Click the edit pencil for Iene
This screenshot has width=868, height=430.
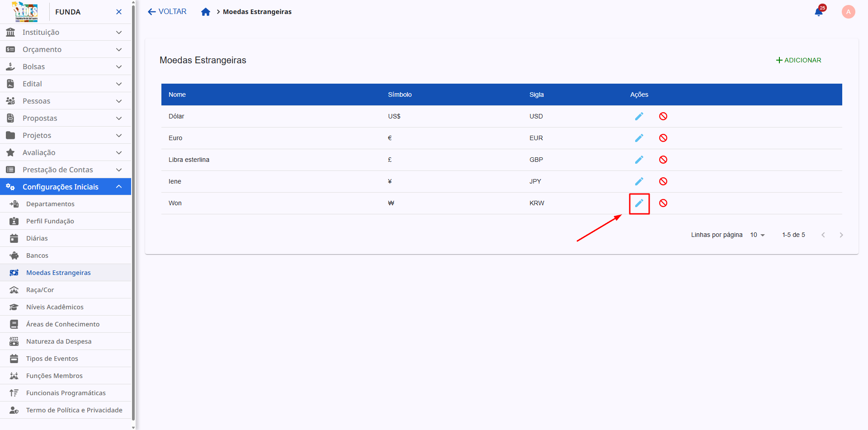pos(639,181)
